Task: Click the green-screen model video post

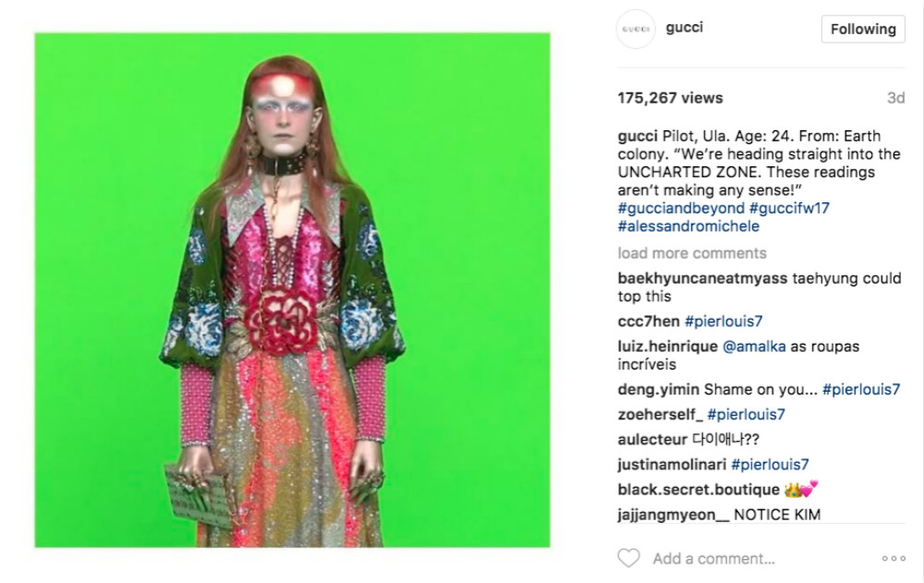Action: click(x=292, y=290)
